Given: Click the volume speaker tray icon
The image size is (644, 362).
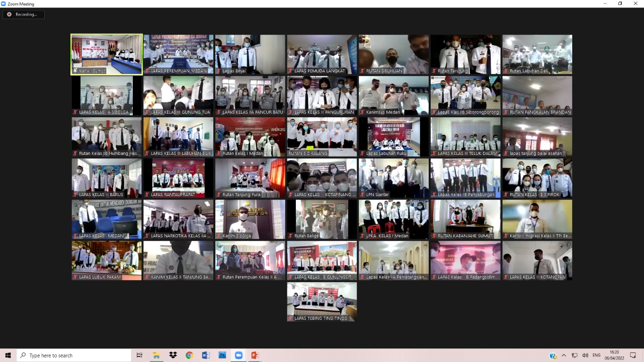Looking at the screenshot, I should tap(585, 355).
